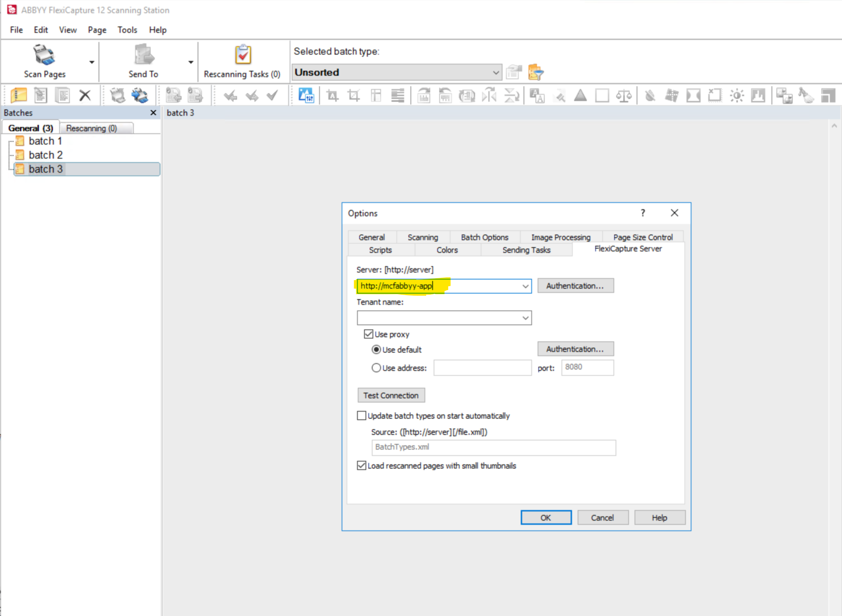The width and height of the screenshot is (842, 616).
Task: Click the Send To icon
Action: point(143,55)
